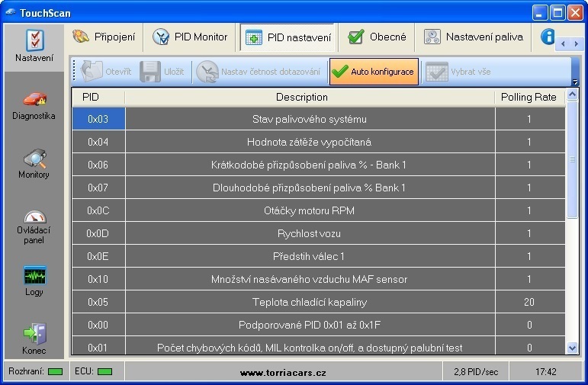The height and width of the screenshot is (385, 588).
Task: Click the Uložit floppy disk button
Action: point(162,71)
